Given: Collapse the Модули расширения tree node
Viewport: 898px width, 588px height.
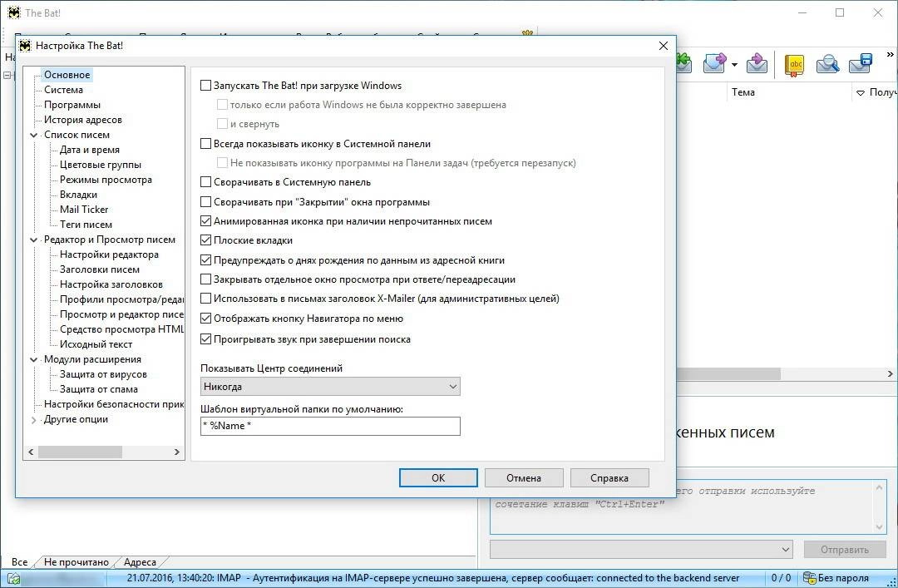Looking at the screenshot, I should point(34,360).
